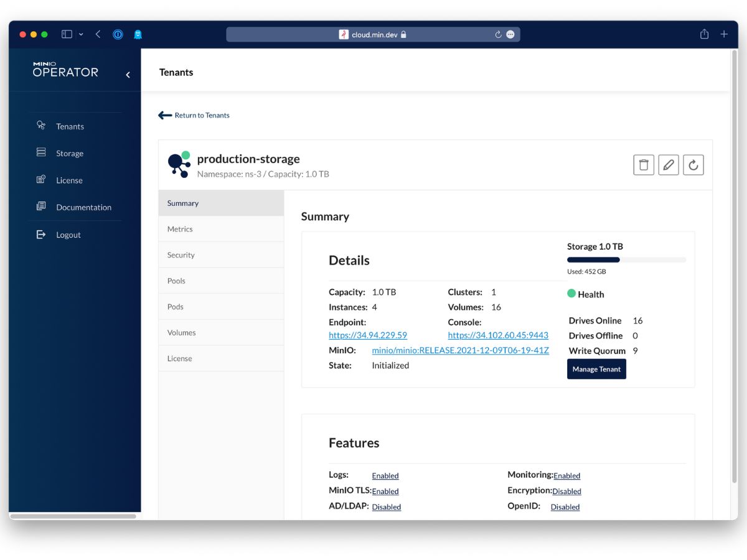
Task: Click the 'Write Quorum' label
Action: pyautogui.click(x=597, y=350)
